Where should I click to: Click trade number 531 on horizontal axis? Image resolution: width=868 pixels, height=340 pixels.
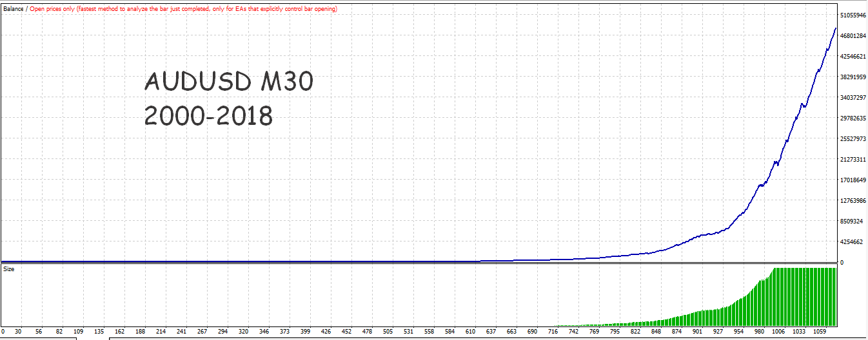pos(409,332)
